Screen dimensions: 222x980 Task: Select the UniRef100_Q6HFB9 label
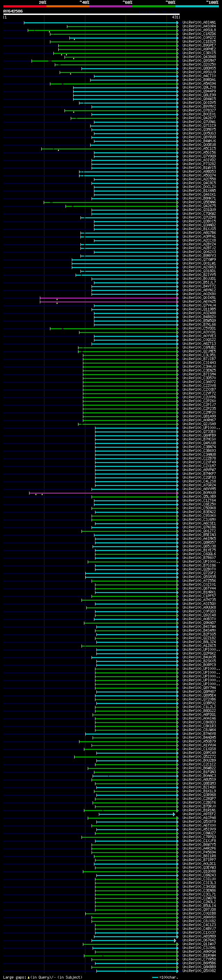tap(199, 436)
